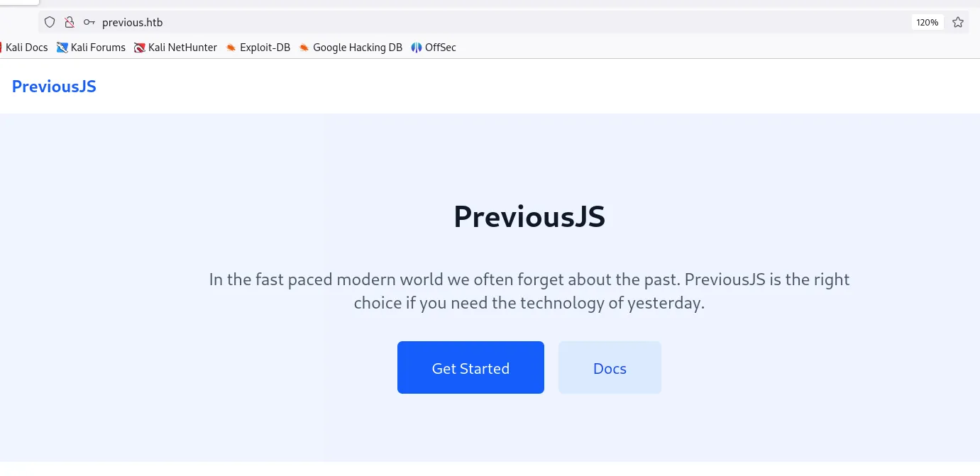Click the Kali Forums bookmark favicon

[62, 48]
